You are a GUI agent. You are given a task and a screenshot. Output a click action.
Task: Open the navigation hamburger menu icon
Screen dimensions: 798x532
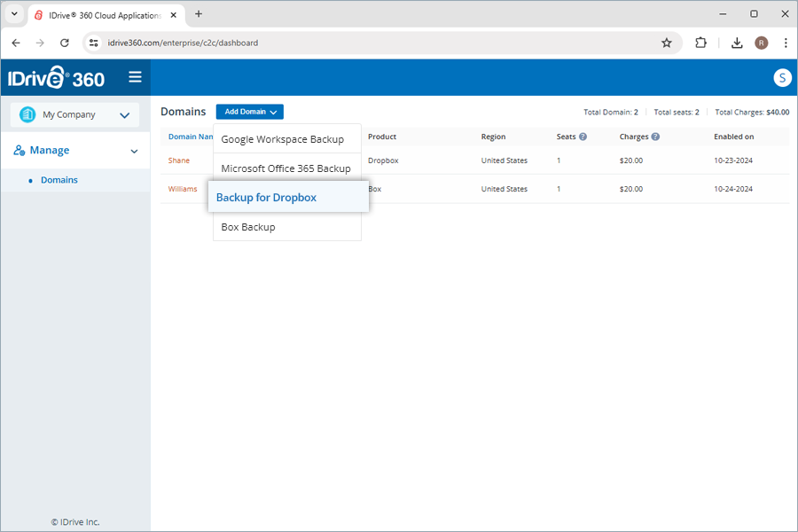tap(135, 77)
